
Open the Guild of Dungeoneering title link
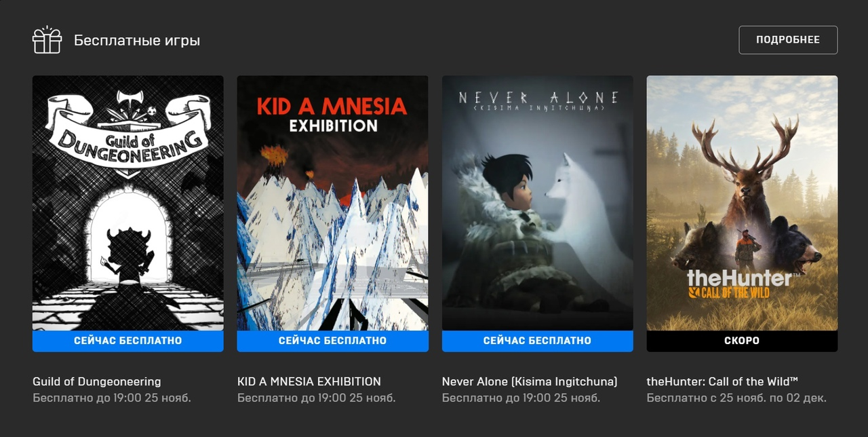(97, 381)
